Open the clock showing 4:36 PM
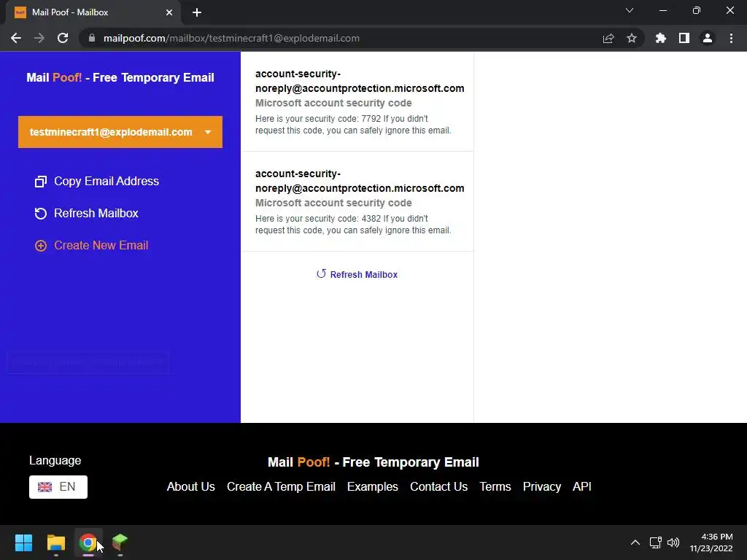This screenshot has width=747, height=560. pyautogui.click(x=711, y=542)
